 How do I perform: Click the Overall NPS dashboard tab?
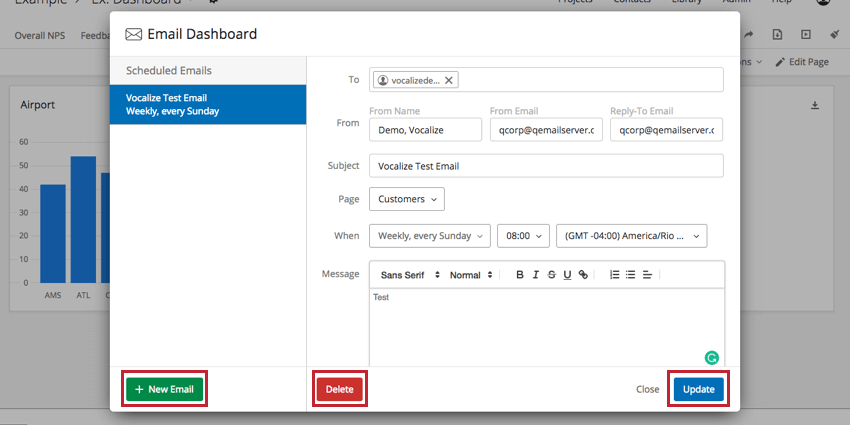(x=40, y=36)
